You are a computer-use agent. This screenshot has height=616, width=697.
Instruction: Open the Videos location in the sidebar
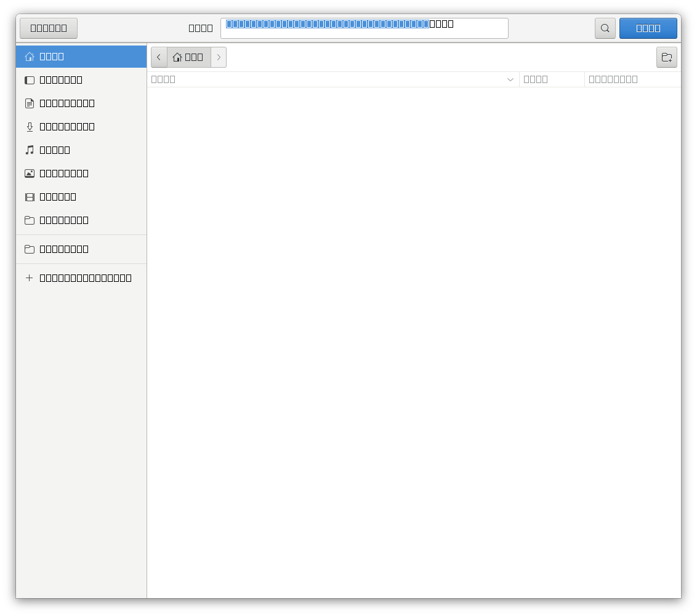[57, 196]
